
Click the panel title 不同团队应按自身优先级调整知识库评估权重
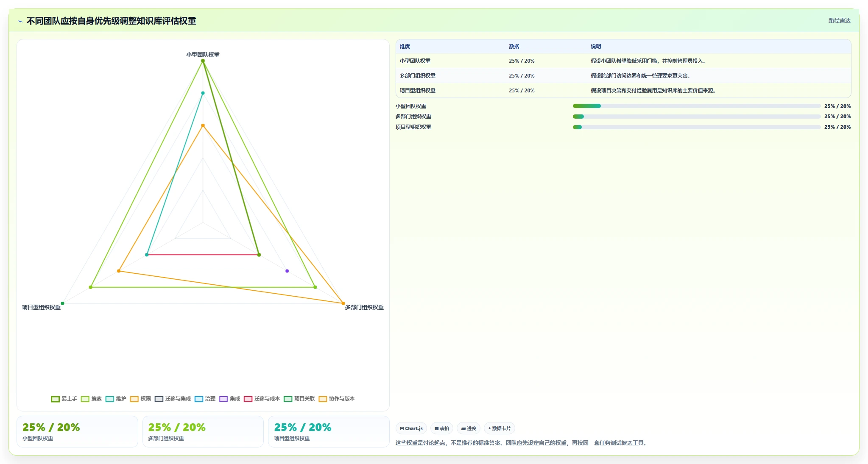coord(111,21)
